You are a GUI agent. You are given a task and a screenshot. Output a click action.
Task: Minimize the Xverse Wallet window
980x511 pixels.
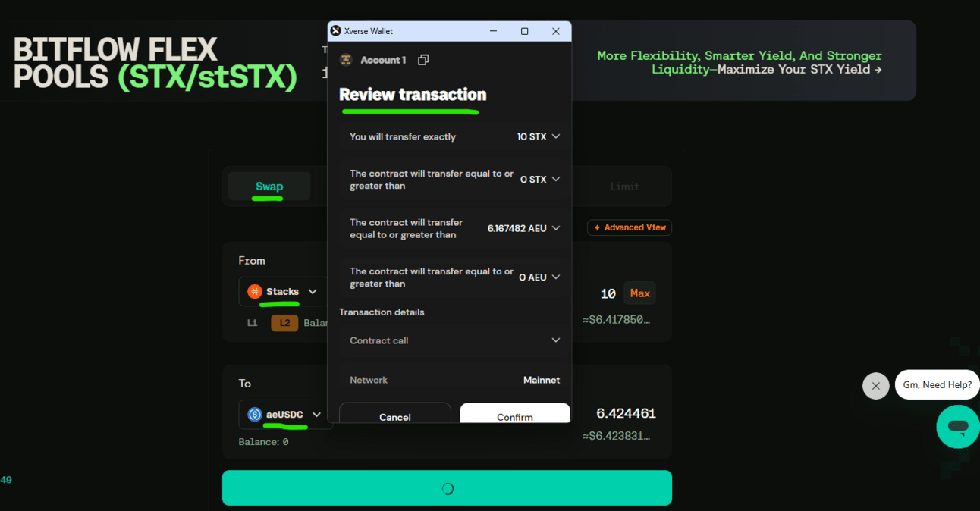click(x=493, y=31)
